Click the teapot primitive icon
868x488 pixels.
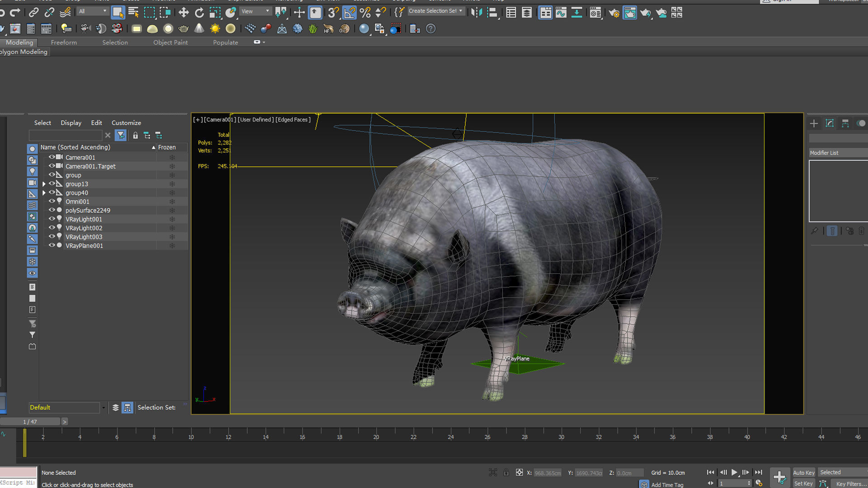(184, 29)
